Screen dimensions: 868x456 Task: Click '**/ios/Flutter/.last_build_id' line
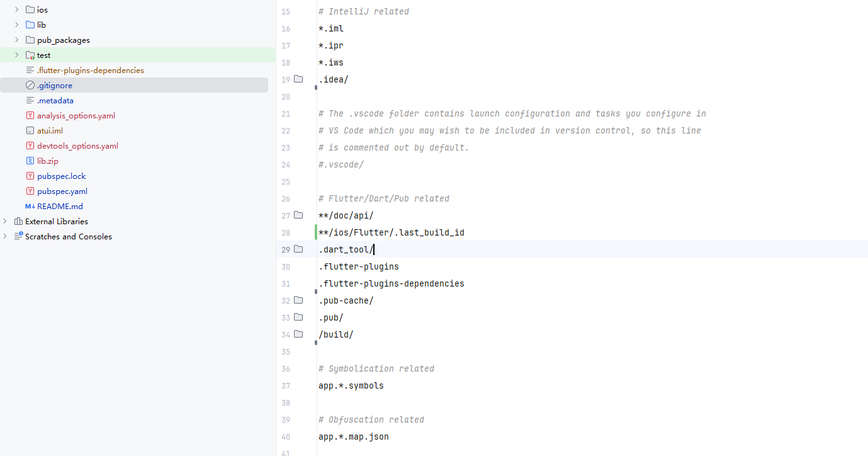click(392, 232)
